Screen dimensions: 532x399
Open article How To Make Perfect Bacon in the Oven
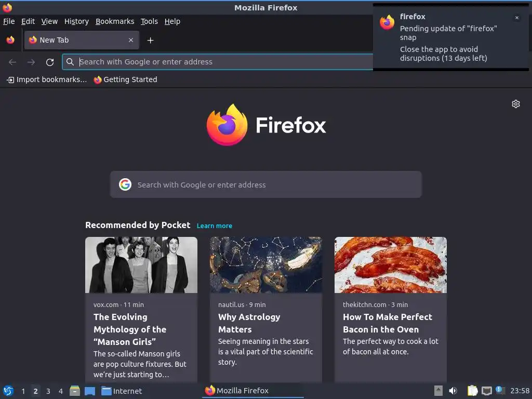(x=388, y=323)
